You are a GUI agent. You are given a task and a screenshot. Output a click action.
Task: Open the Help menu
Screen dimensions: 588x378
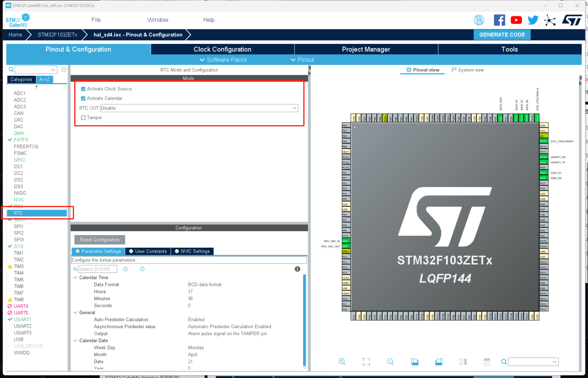point(209,20)
